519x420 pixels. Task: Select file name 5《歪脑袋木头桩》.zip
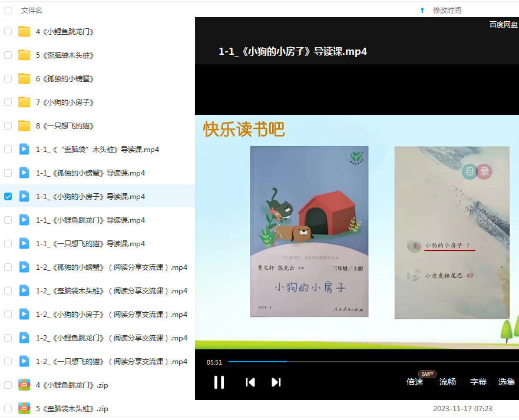(x=72, y=408)
